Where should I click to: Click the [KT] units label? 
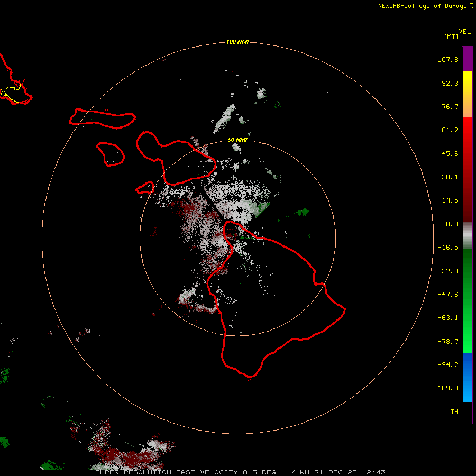(452, 36)
